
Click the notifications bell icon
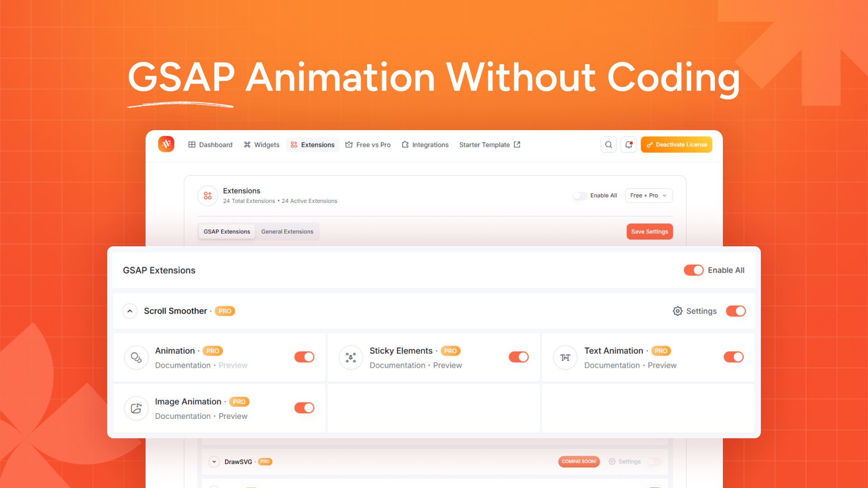[x=628, y=145]
